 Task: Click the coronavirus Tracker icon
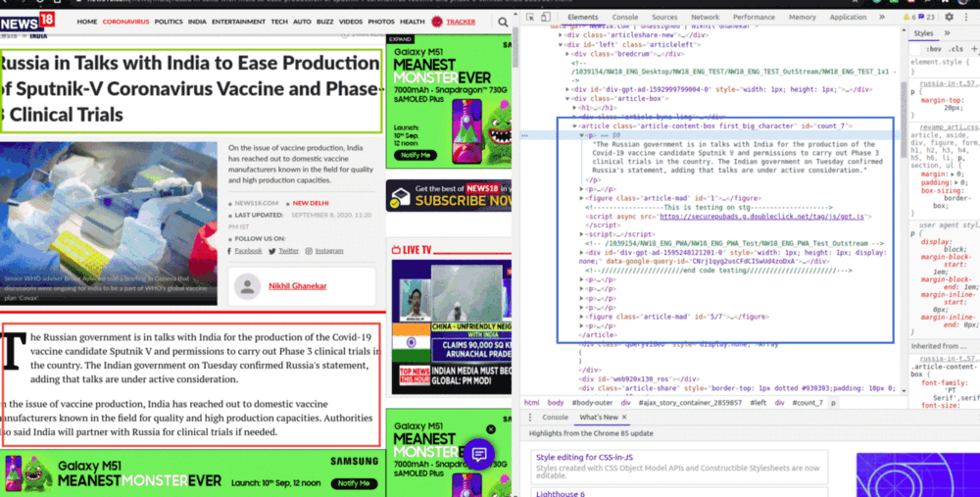[437, 22]
